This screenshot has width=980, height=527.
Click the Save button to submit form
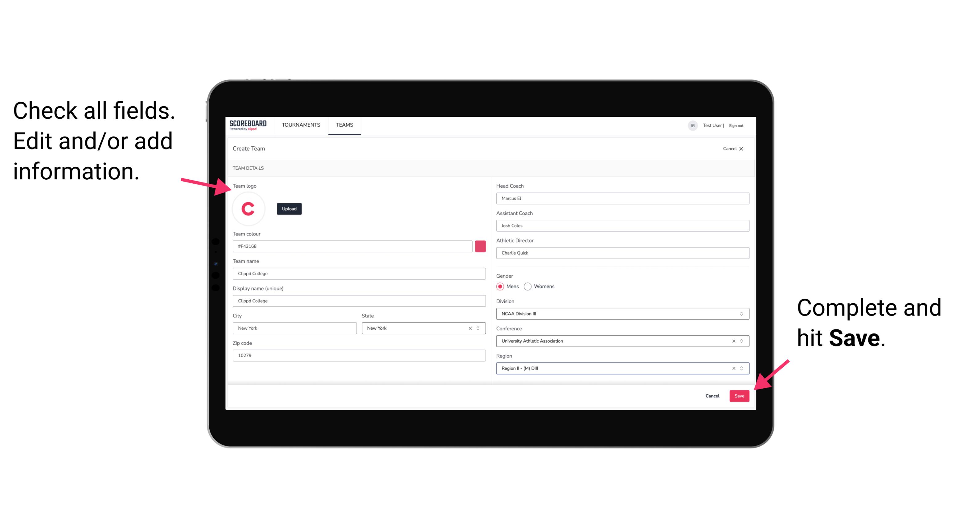[x=740, y=396]
